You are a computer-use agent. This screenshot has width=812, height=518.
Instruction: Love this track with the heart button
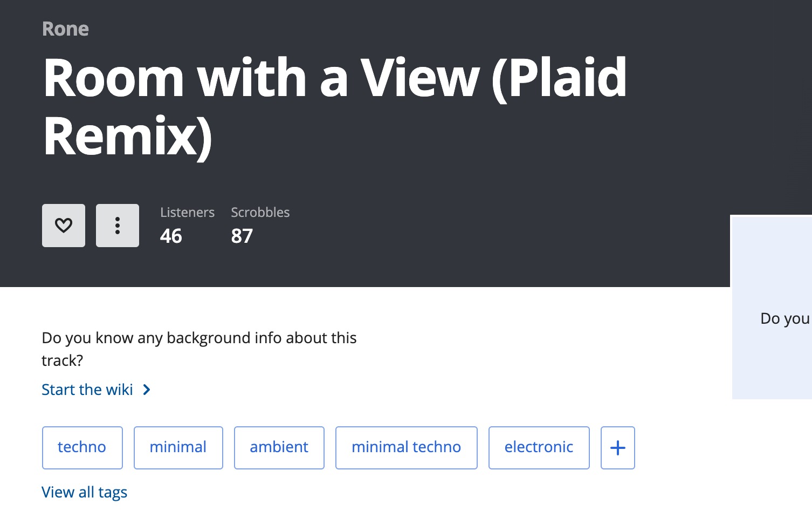click(64, 226)
